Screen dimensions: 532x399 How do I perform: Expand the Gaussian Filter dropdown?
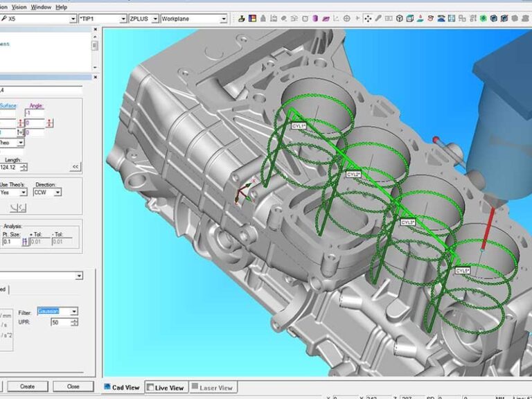[74, 312]
